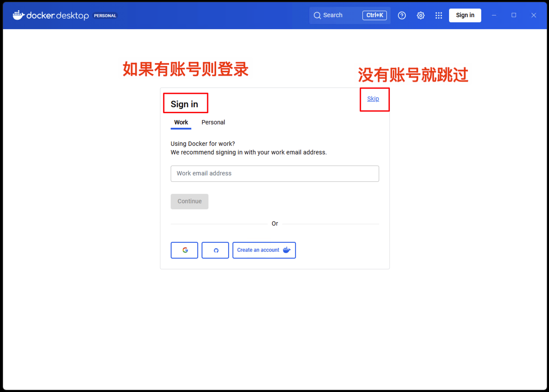This screenshot has width=549, height=392.
Task: Click the Skip link
Action: tap(373, 99)
